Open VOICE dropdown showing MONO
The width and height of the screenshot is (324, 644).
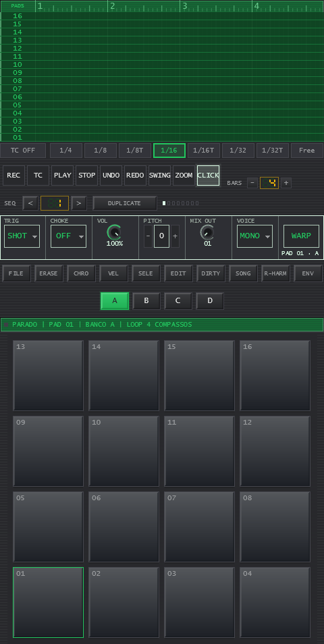point(254,236)
